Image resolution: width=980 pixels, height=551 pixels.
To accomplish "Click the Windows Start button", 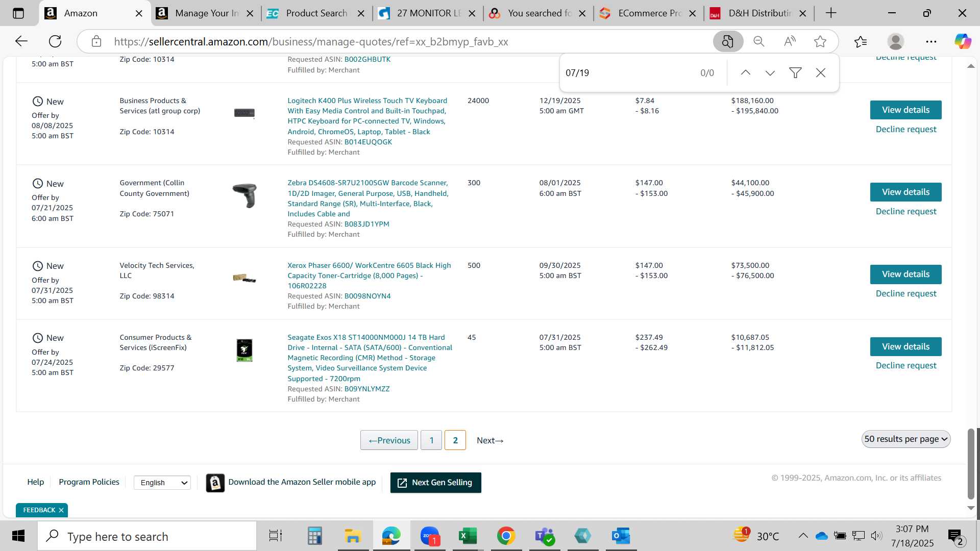I will pyautogui.click(x=18, y=536).
